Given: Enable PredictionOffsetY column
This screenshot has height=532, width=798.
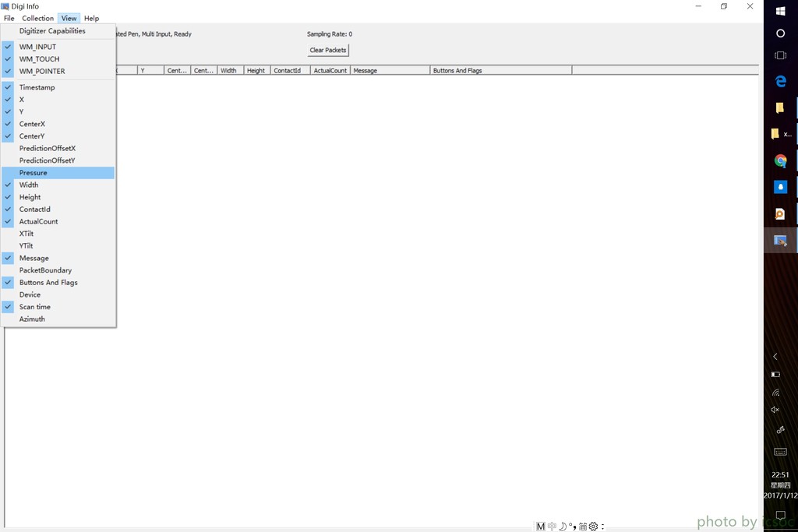Looking at the screenshot, I should pyautogui.click(x=58, y=160).
